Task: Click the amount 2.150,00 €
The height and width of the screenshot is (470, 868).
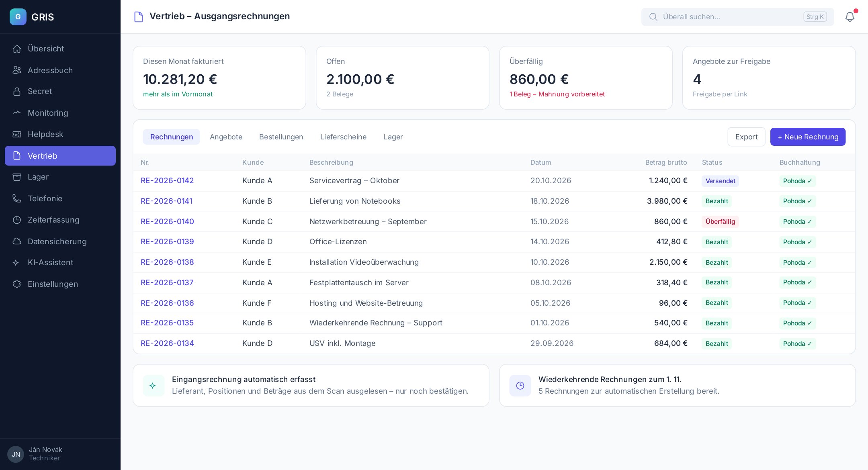Action: coord(668,262)
